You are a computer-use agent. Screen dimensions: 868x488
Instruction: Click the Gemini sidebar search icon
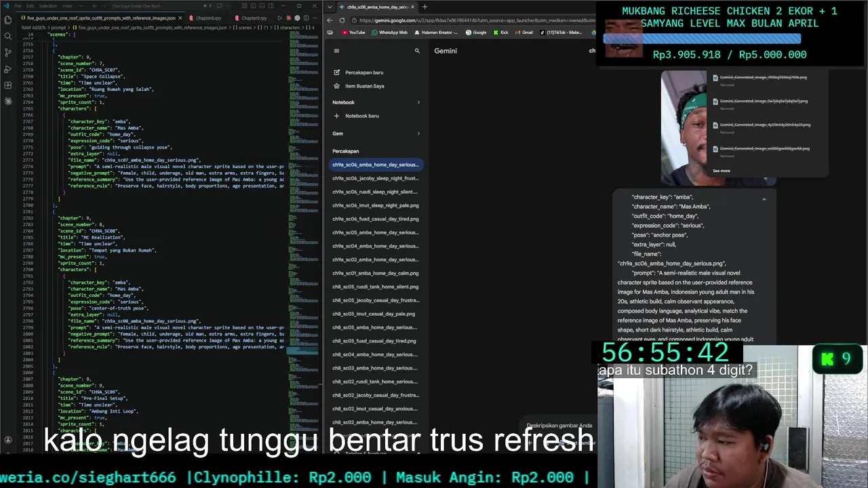click(x=417, y=51)
